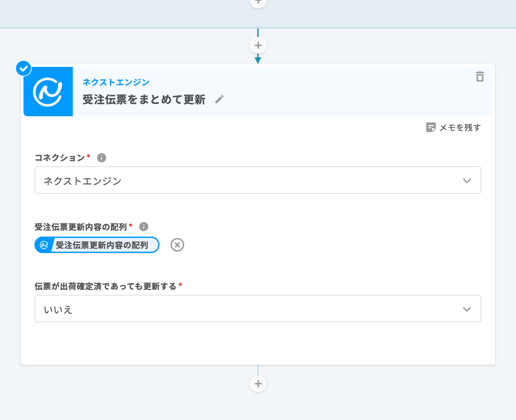Edit step title with pencil icon
The image size is (516, 420).
(220, 99)
